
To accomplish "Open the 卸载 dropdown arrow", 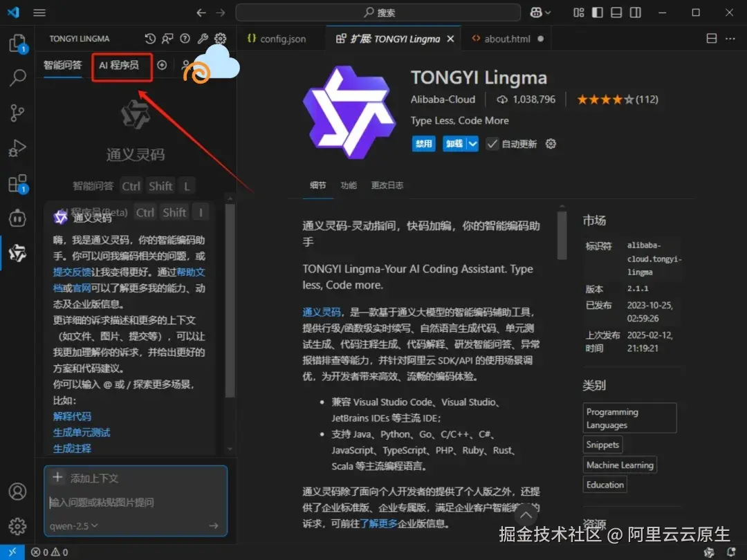I will (x=472, y=144).
